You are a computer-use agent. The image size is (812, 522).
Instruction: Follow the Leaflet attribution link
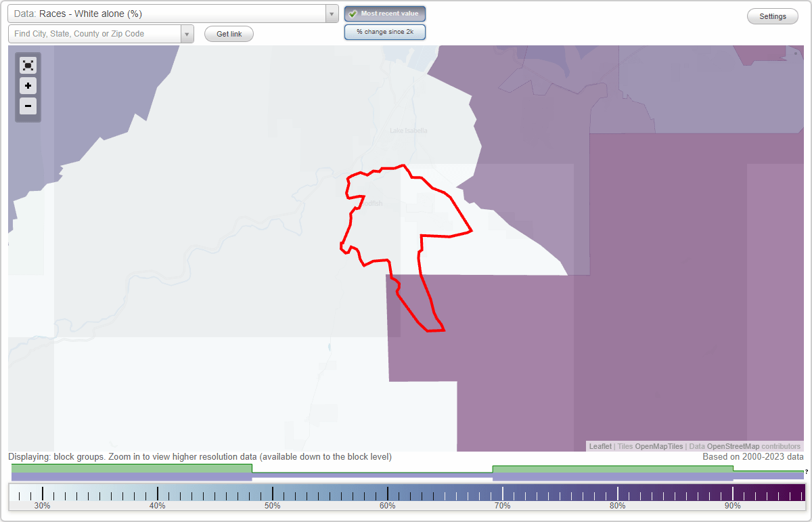600,446
